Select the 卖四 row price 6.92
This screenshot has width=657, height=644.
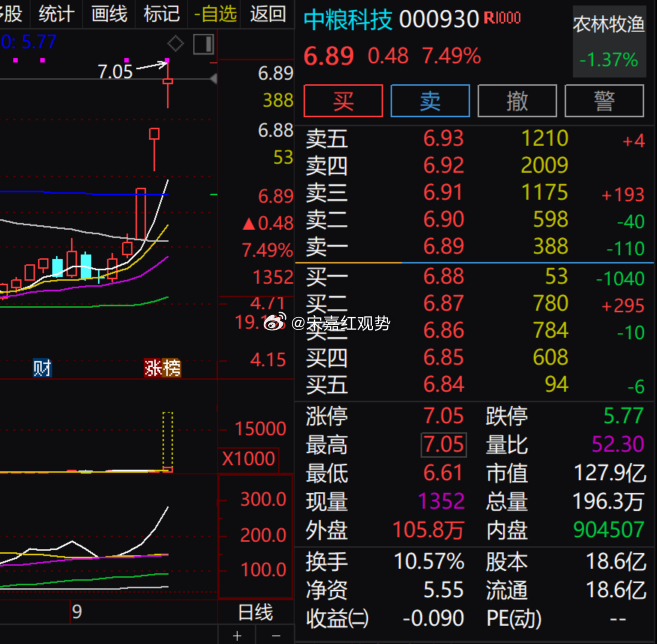pyautogui.click(x=443, y=165)
